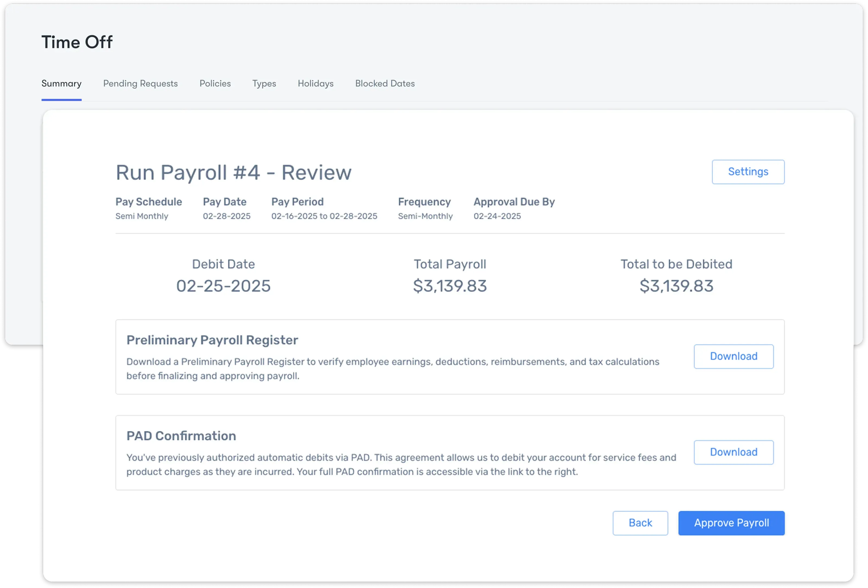The height and width of the screenshot is (588, 868).
Task: Select the Types tab
Action: pyautogui.click(x=264, y=83)
